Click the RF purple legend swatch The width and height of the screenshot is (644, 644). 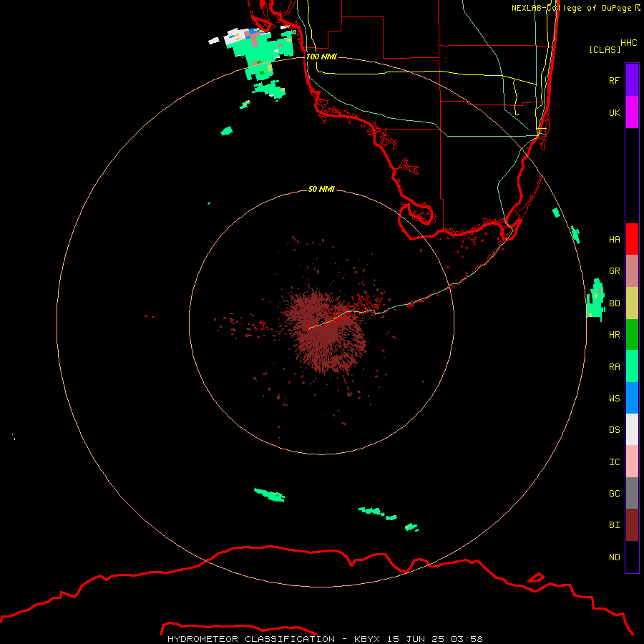pyautogui.click(x=632, y=80)
